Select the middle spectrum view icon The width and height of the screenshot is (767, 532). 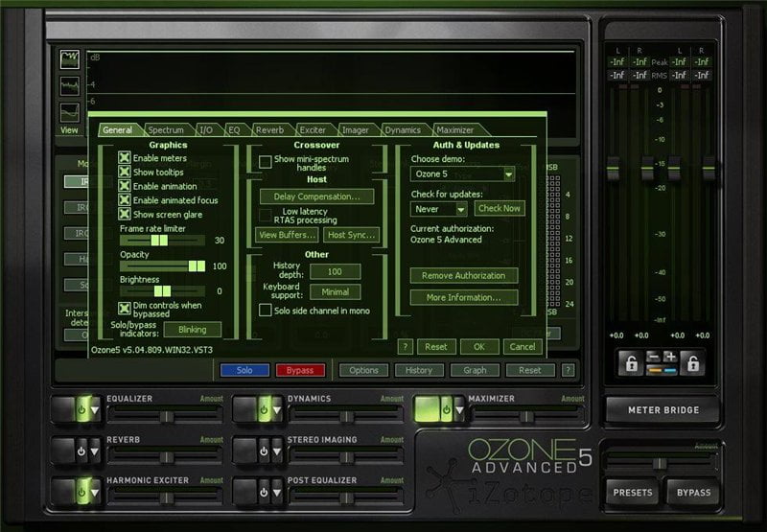(x=69, y=86)
